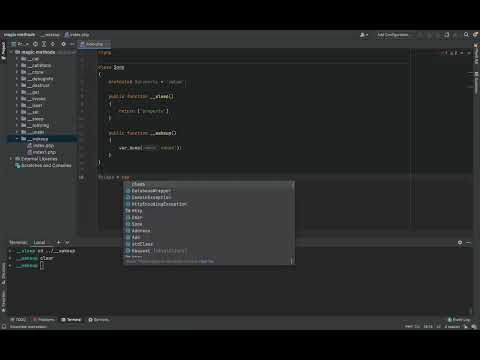Click the Save class name in editor
Screen dimensions: 480x360
click(x=119, y=67)
